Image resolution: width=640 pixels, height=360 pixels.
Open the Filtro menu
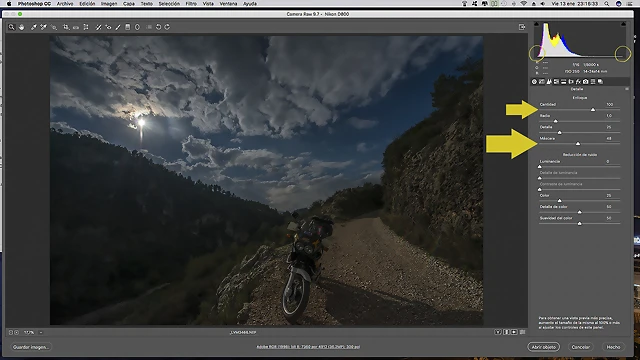[191, 4]
